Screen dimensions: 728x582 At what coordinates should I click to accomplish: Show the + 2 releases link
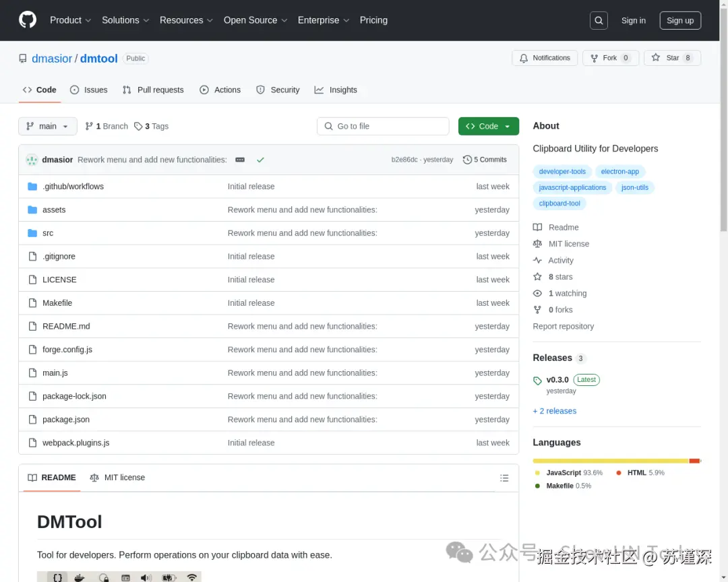[x=554, y=411]
